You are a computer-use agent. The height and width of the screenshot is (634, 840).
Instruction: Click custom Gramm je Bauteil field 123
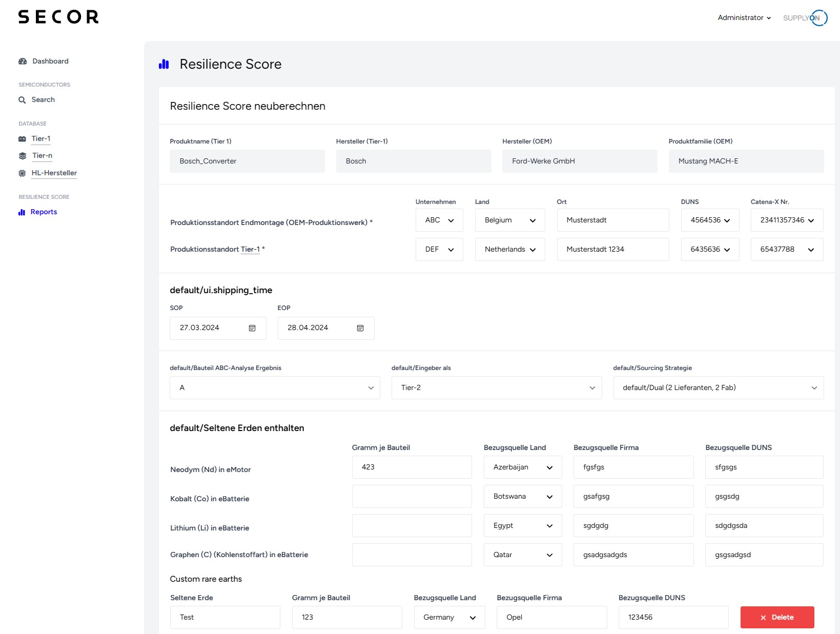[x=347, y=618]
